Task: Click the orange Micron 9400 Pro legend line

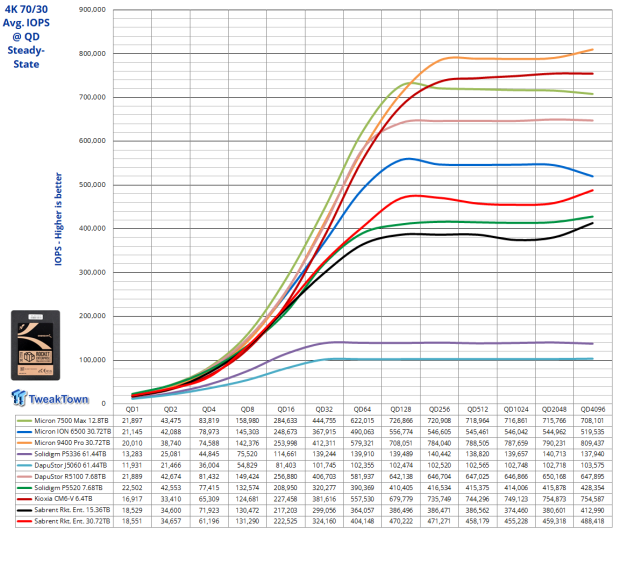Action: (25, 443)
